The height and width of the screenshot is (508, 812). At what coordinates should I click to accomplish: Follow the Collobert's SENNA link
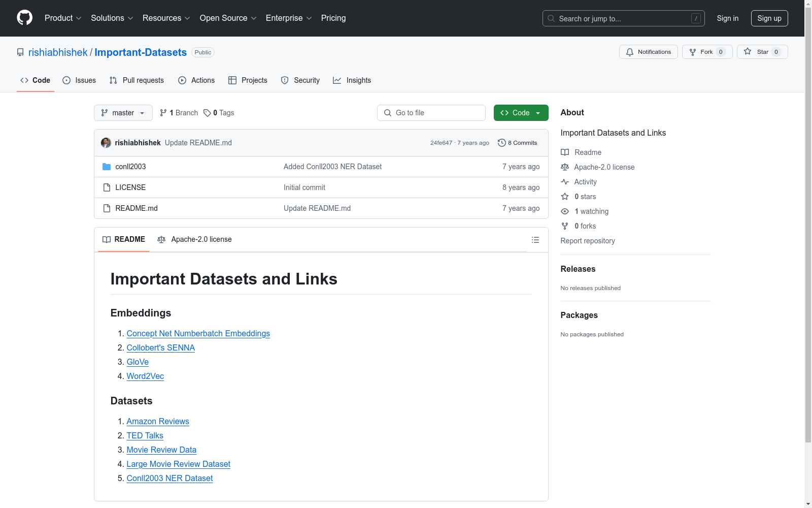coord(161,347)
